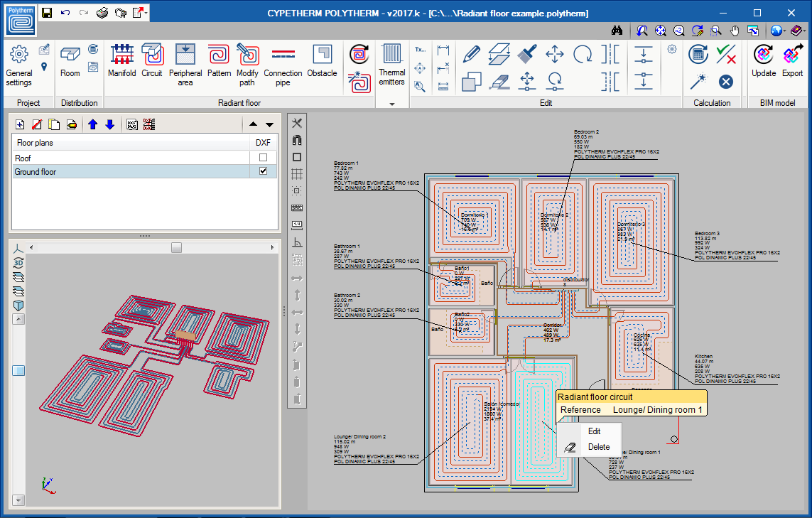The width and height of the screenshot is (812, 518).
Task: Enable DXF checkbox for the Roof floor plan
Action: click(x=264, y=157)
